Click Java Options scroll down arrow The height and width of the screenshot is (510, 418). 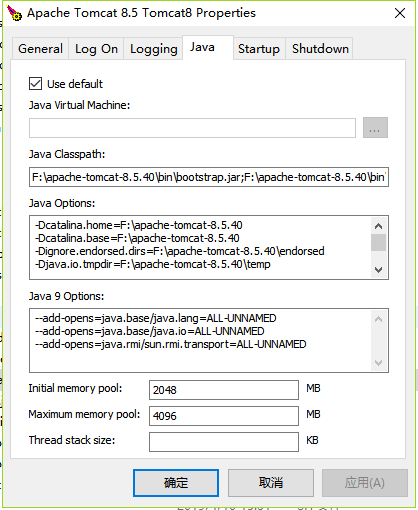pyautogui.click(x=378, y=270)
